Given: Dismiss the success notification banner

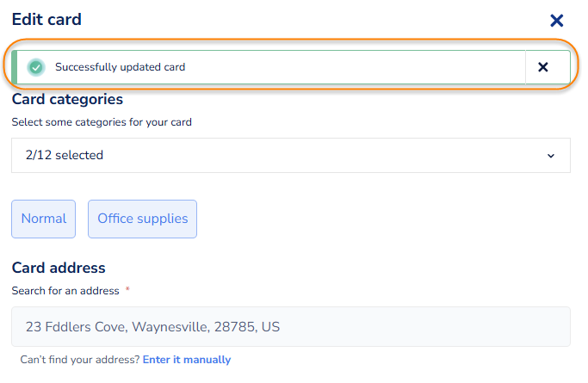Looking at the screenshot, I should pos(543,67).
